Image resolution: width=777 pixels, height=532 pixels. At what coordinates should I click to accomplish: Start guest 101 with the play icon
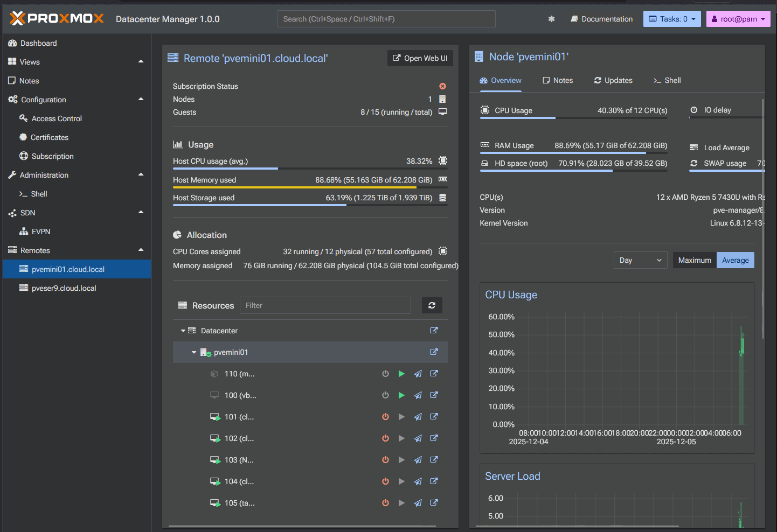401,416
